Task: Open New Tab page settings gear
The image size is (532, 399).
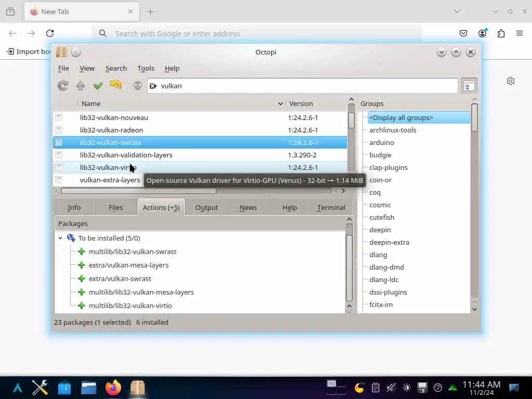Action: click(511, 81)
